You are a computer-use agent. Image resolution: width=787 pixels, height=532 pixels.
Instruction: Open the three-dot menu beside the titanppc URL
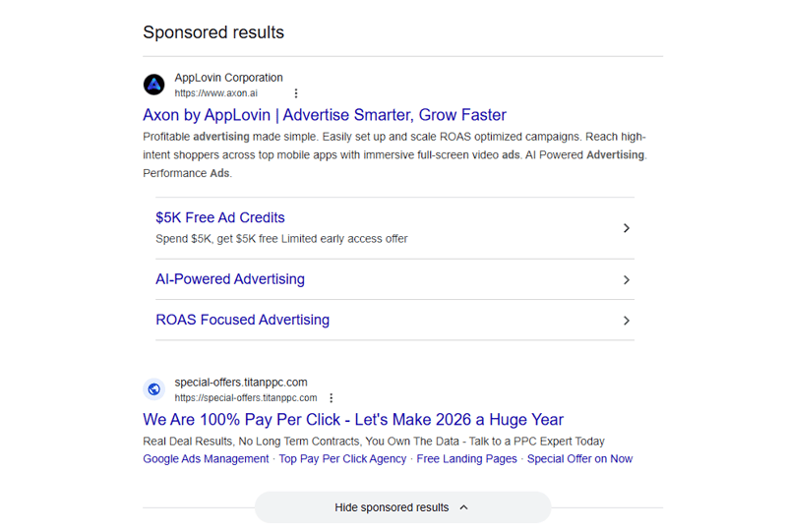coord(332,398)
